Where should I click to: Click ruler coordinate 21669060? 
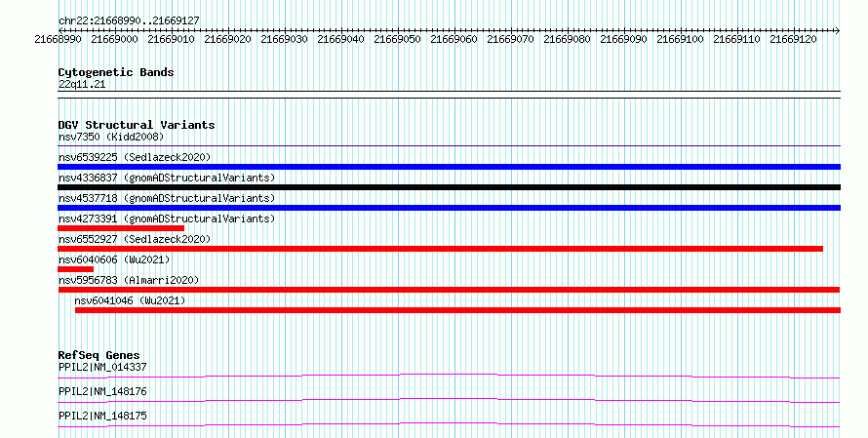pos(454,39)
